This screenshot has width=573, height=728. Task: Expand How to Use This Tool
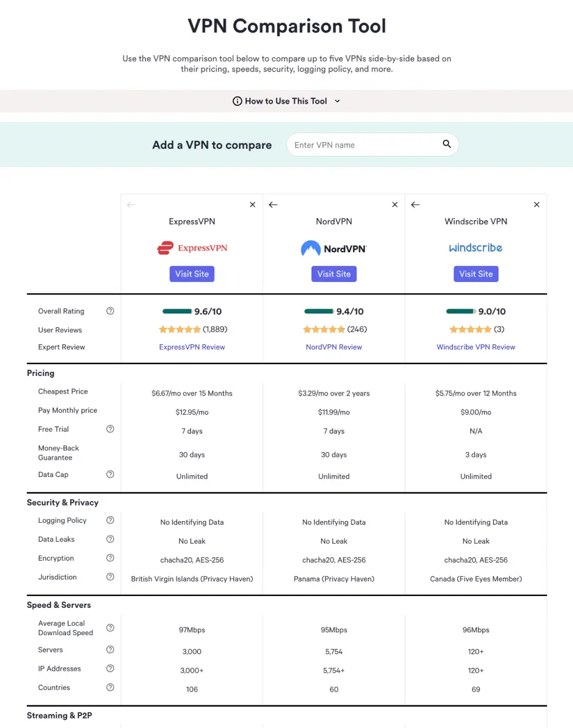[286, 101]
